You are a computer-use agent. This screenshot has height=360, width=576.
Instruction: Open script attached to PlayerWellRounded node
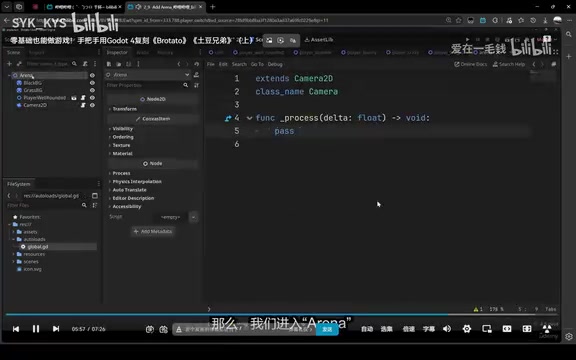pos(83,98)
